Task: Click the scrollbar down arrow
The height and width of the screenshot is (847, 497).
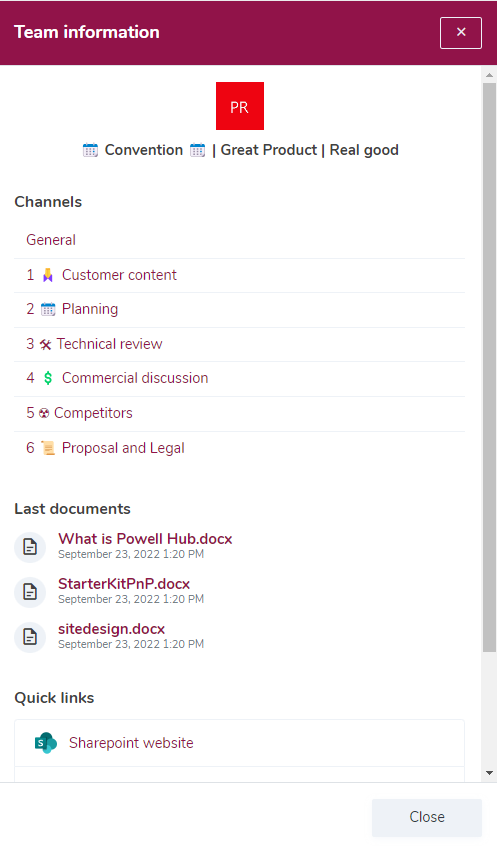Action: tap(489, 773)
